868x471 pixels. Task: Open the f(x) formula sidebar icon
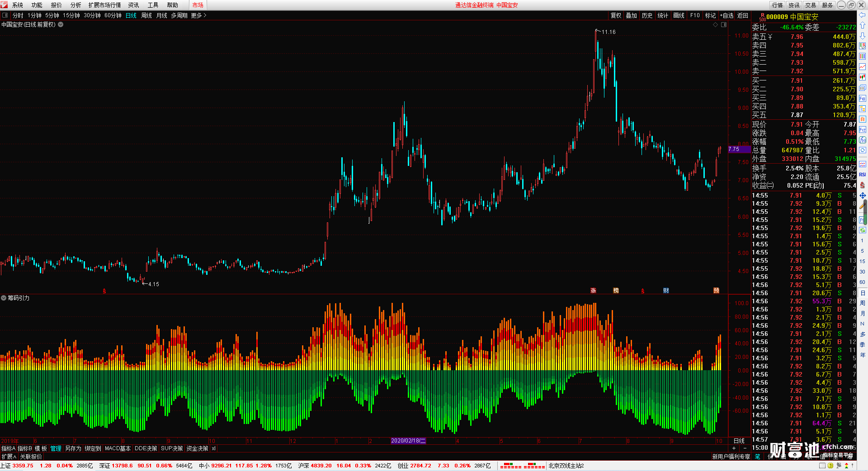[862, 140]
